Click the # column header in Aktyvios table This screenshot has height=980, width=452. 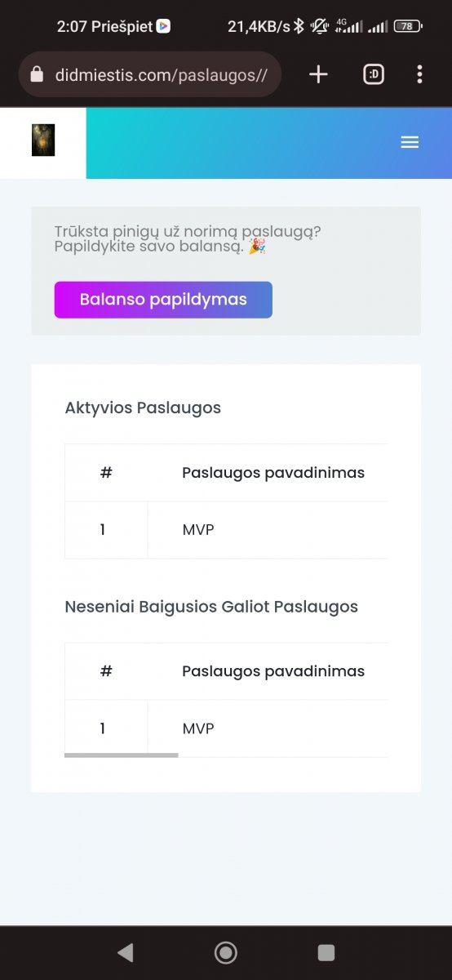(106, 473)
